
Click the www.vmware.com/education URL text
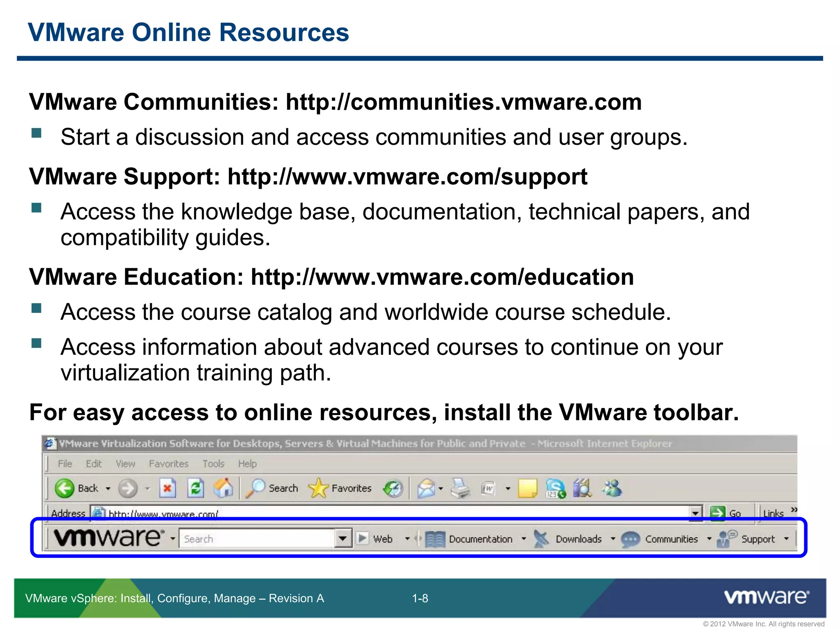click(442, 277)
